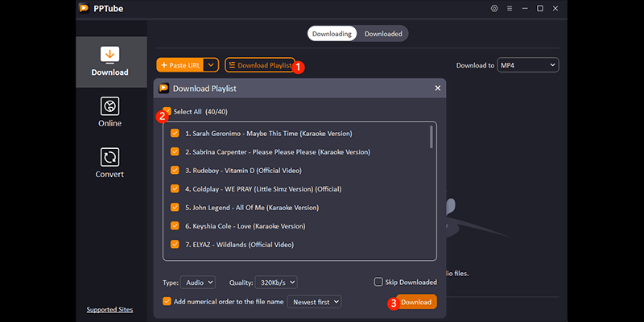Maximize the PPTube window

pos(540,8)
